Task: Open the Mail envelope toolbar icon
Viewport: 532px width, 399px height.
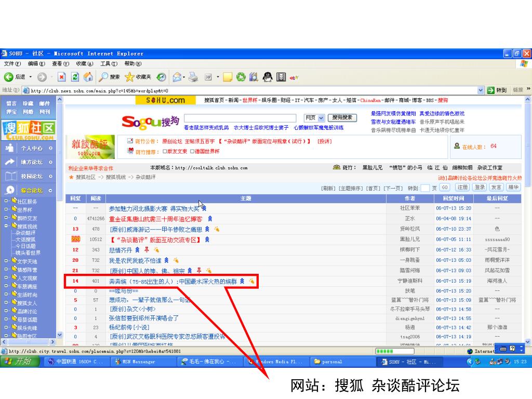Action: click(x=177, y=77)
